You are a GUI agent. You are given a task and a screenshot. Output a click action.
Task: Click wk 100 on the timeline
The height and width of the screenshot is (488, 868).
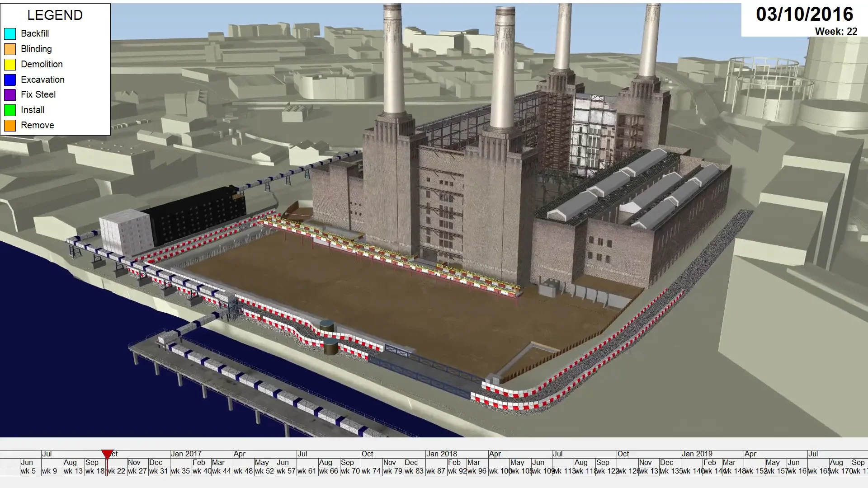500,471
